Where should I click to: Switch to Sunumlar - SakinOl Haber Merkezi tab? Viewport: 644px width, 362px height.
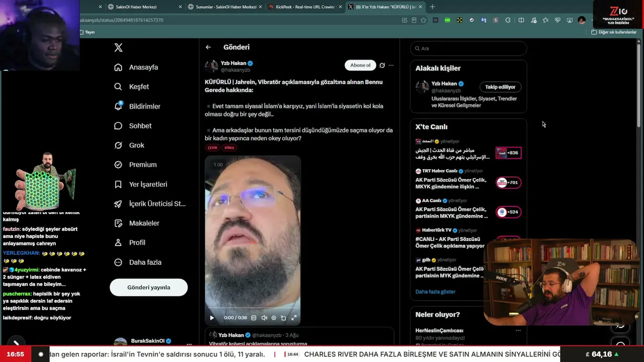point(226,7)
